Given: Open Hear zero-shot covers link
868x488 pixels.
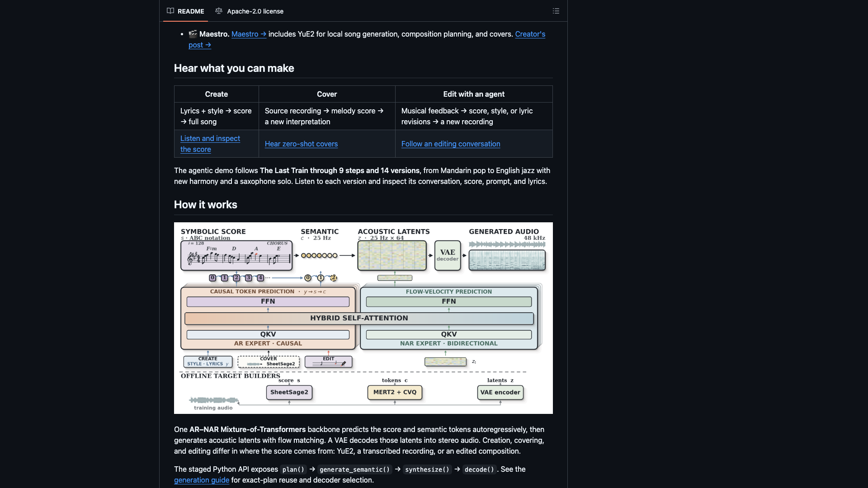Looking at the screenshot, I should click(x=301, y=144).
